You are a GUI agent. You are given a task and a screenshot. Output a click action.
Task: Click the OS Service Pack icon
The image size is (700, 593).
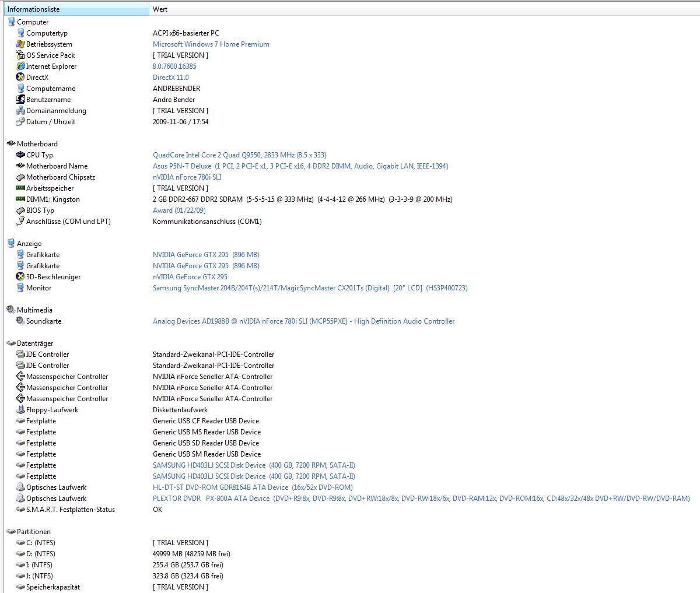click(x=20, y=55)
